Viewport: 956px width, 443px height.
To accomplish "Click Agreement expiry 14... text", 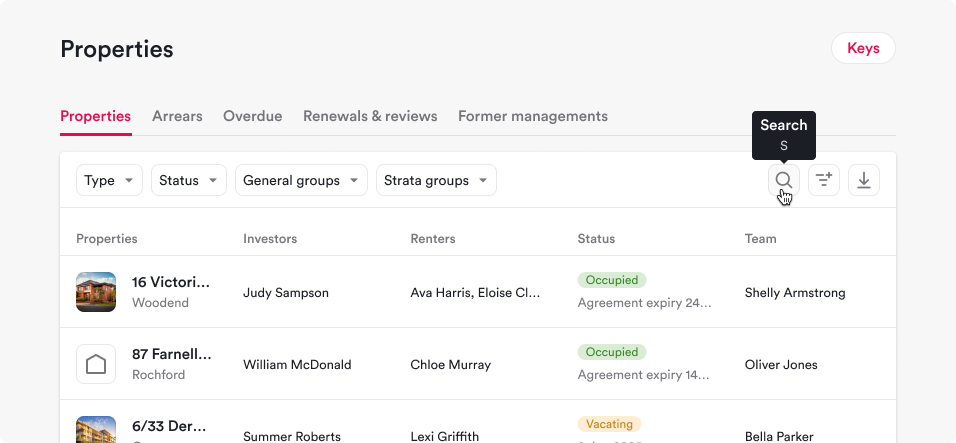I will pyautogui.click(x=643, y=375).
